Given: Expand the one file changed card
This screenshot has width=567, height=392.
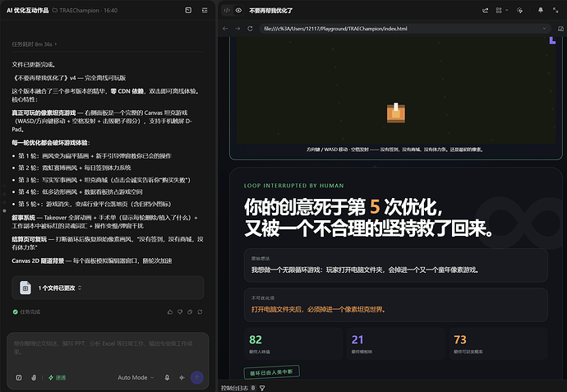Looking at the screenshot, I should click(x=108, y=288).
